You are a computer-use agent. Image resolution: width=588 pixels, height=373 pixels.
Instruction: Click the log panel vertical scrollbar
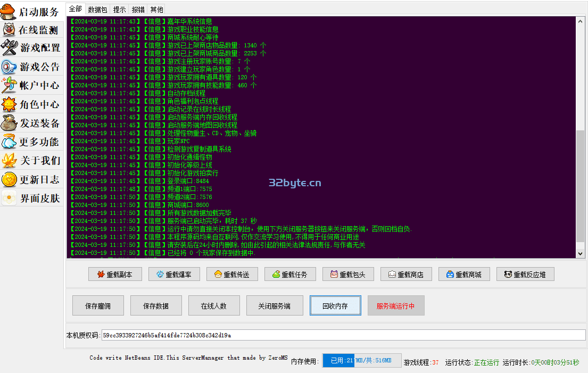(581, 186)
